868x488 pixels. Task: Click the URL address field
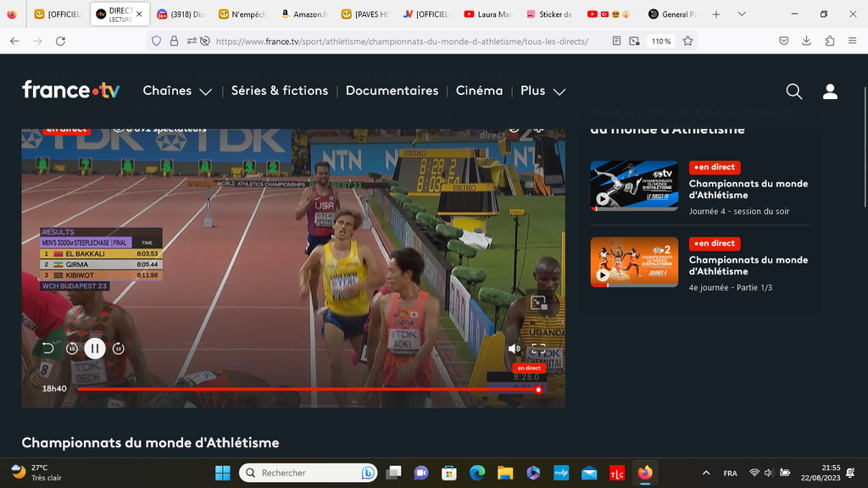click(x=402, y=41)
